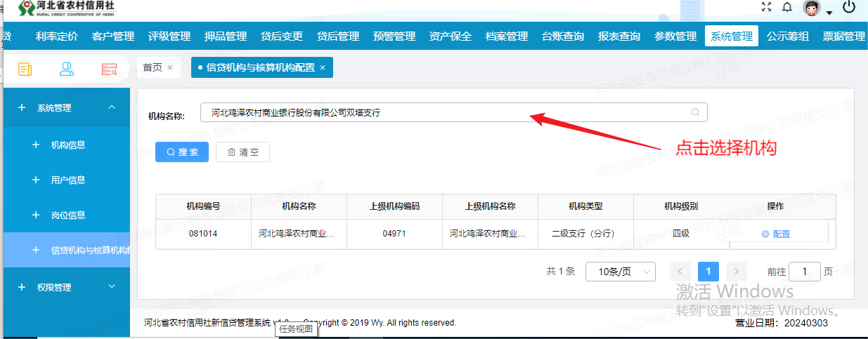Open 用户信息 in the sidebar
868x339 pixels.
point(67,180)
